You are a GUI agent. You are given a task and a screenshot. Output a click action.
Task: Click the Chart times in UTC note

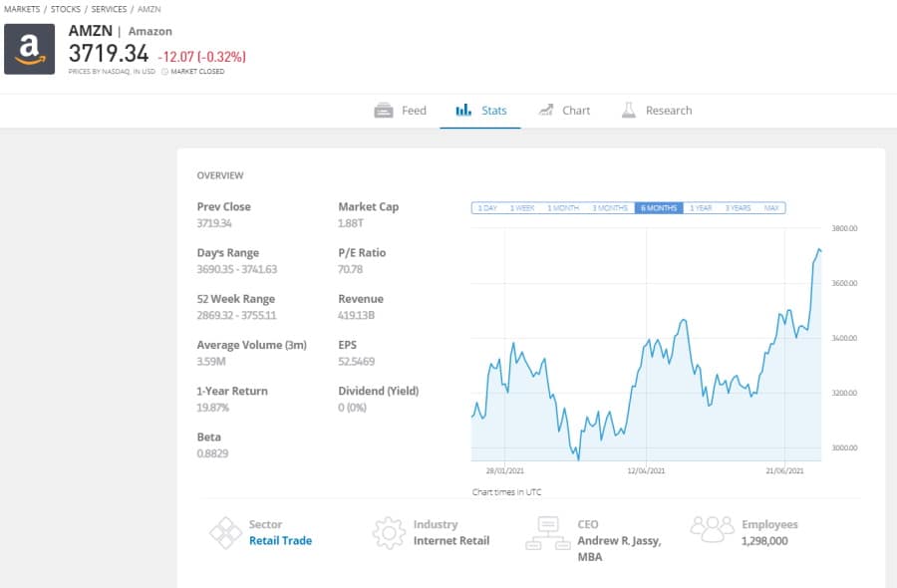(506, 492)
